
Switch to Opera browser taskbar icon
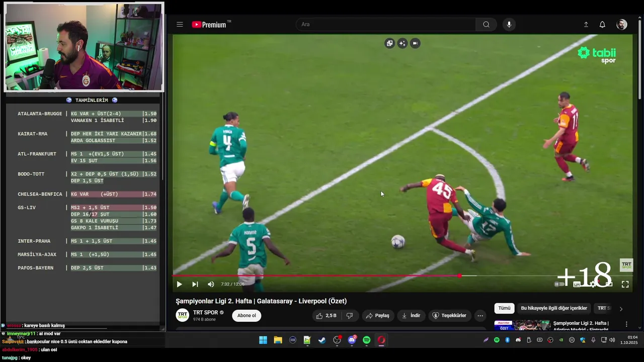pos(381,340)
